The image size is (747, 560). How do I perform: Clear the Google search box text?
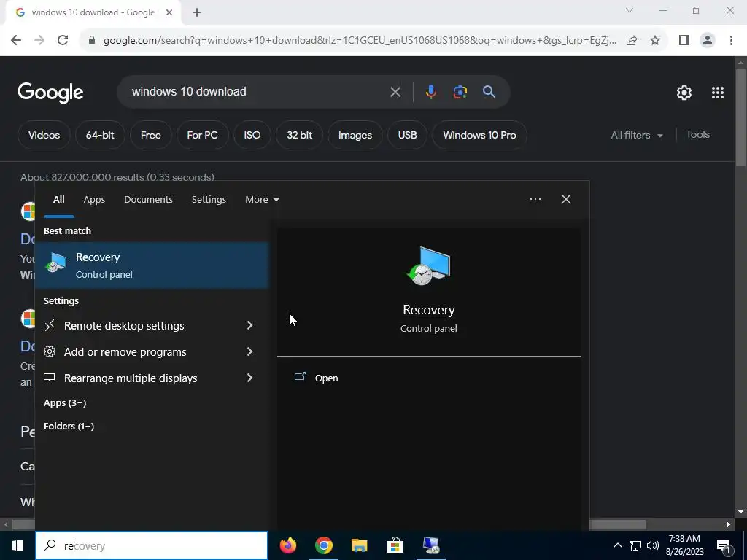(x=395, y=91)
